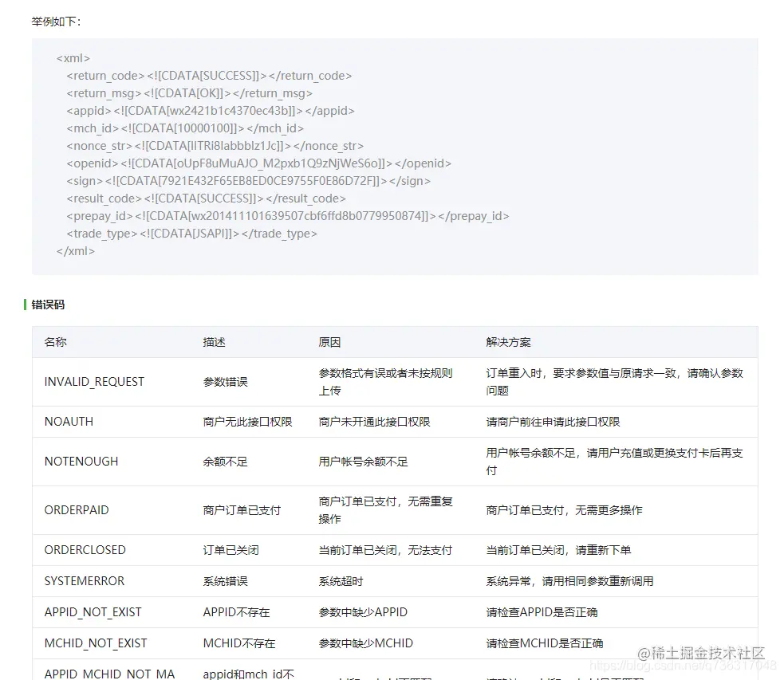
Task: Click the '请用相同参数重新调用' solution cell
Action: (x=569, y=581)
